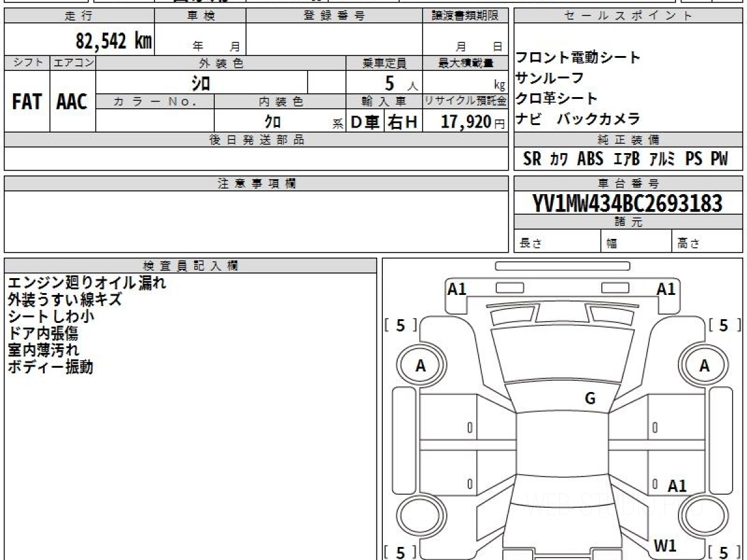
Task: Click the アルミ equipment code
Action: [x=662, y=159]
